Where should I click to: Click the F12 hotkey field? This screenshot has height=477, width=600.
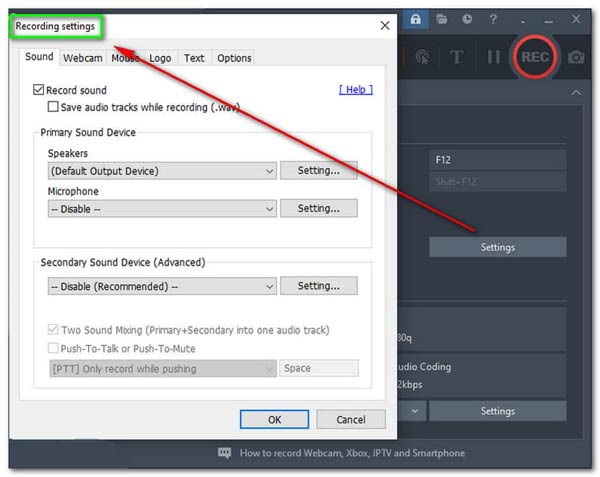click(498, 160)
